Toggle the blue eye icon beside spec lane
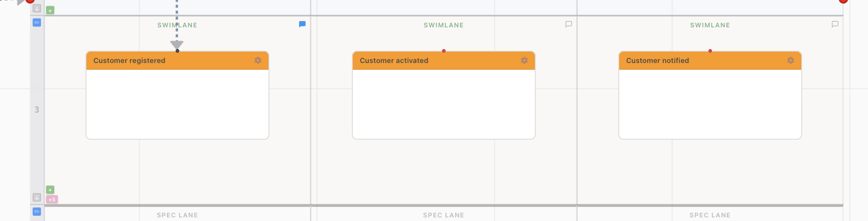Screen dimensions: 868x221 pyautogui.click(x=37, y=211)
